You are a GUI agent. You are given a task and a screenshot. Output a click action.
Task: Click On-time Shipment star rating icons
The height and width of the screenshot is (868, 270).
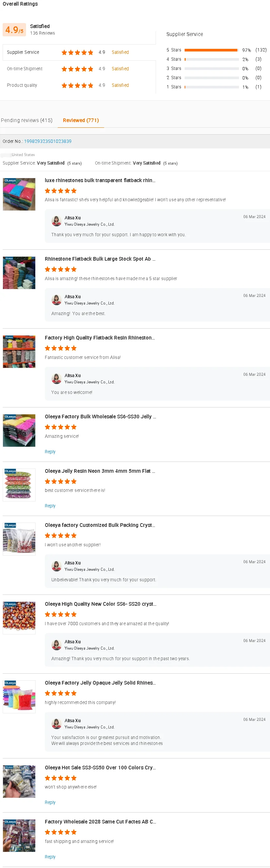coord(77,69)
